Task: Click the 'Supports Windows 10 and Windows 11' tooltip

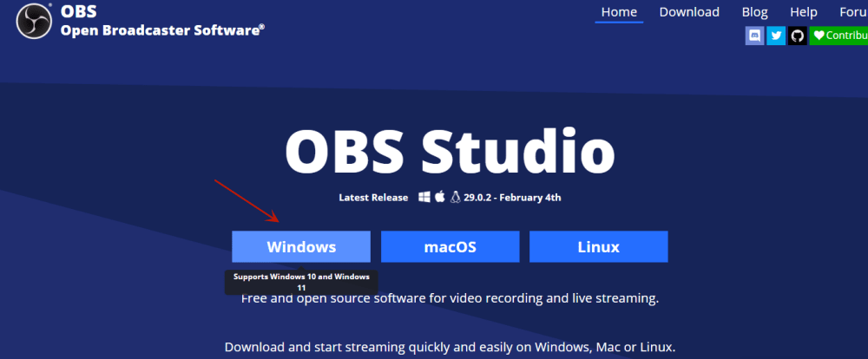Action: [x=301, y=282]
